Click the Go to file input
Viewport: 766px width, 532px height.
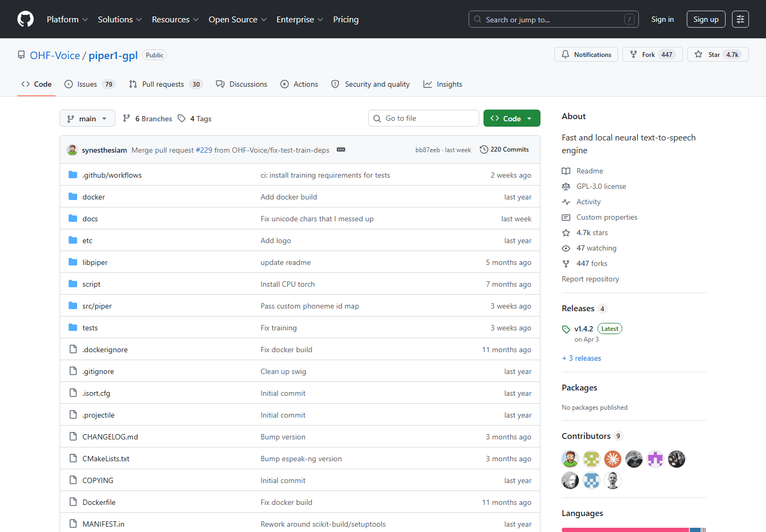[x=423, y=118]
